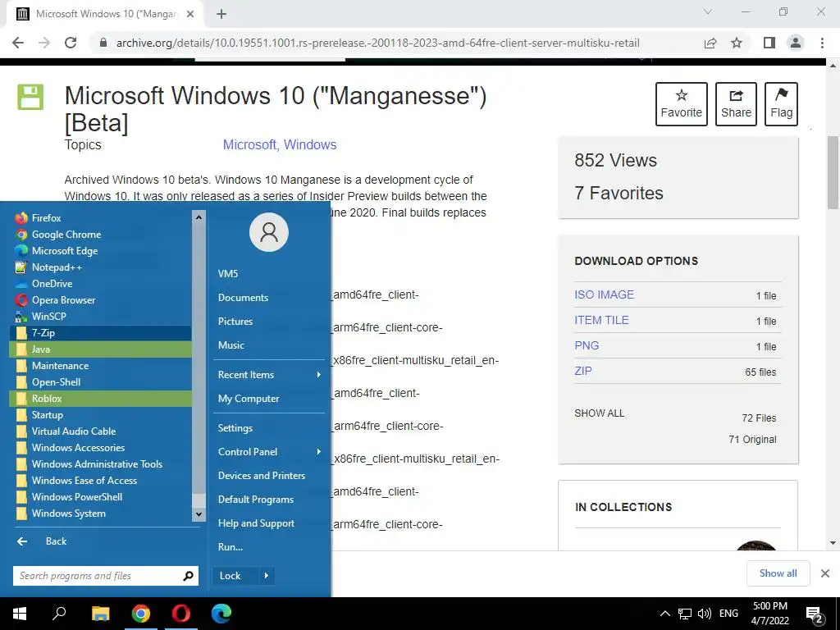Expand the Windows Accessories folder
Screen dimensions: 840x630
pyautogui.click(x=101, y=447)
